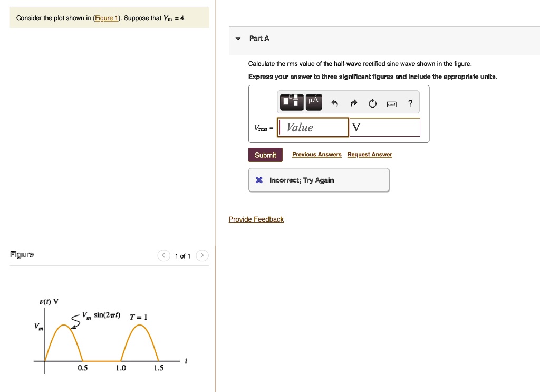
Task: Go to the next figure arrow
Action: [x=202, y=255]
